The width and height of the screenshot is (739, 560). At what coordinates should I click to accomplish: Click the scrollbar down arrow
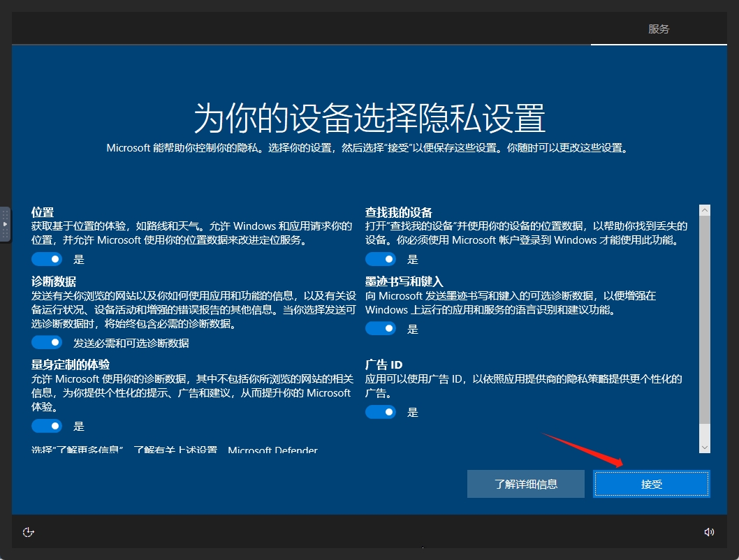pos(705,447)
